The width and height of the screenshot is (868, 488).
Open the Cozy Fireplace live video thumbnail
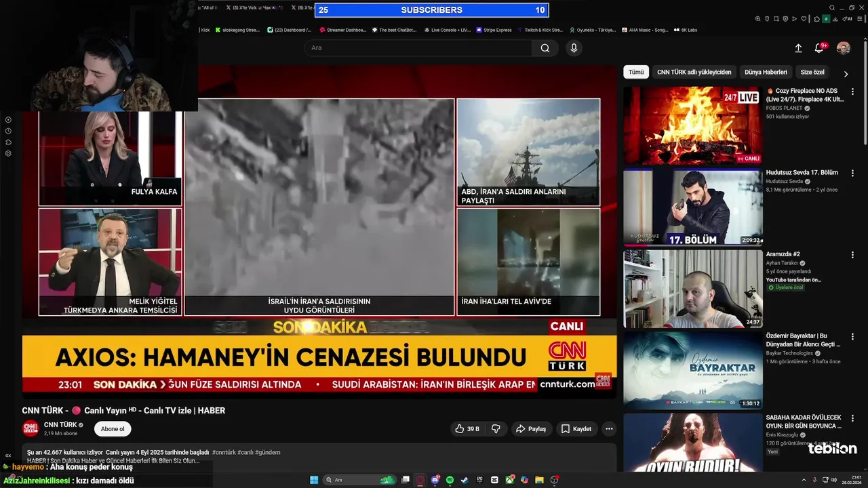[693, 125]
